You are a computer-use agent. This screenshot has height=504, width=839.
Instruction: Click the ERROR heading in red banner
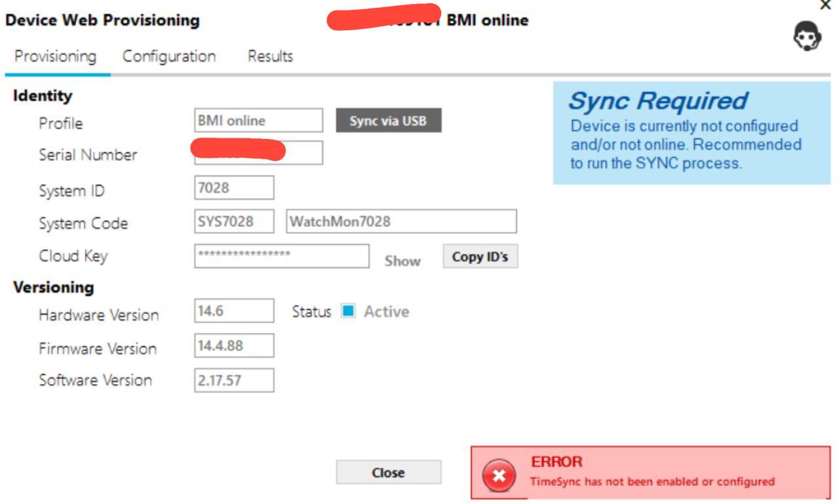[556, 463]
